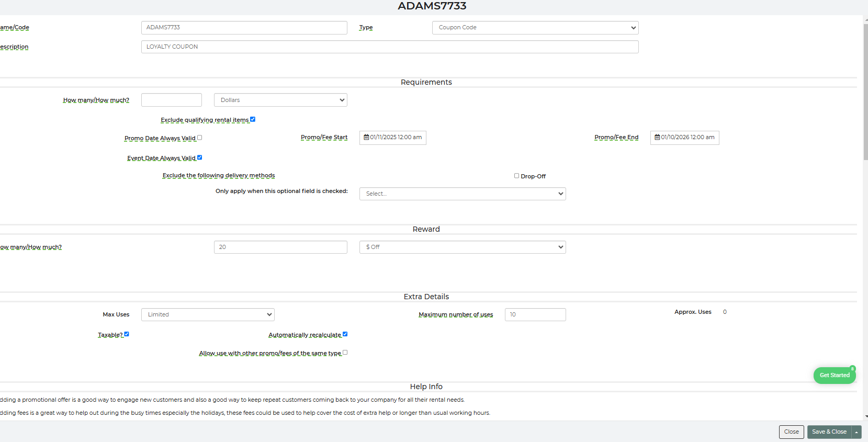Open the Dollars requirement unit dropdown
This screenshot has height=442, width=868.
[280, 100]
